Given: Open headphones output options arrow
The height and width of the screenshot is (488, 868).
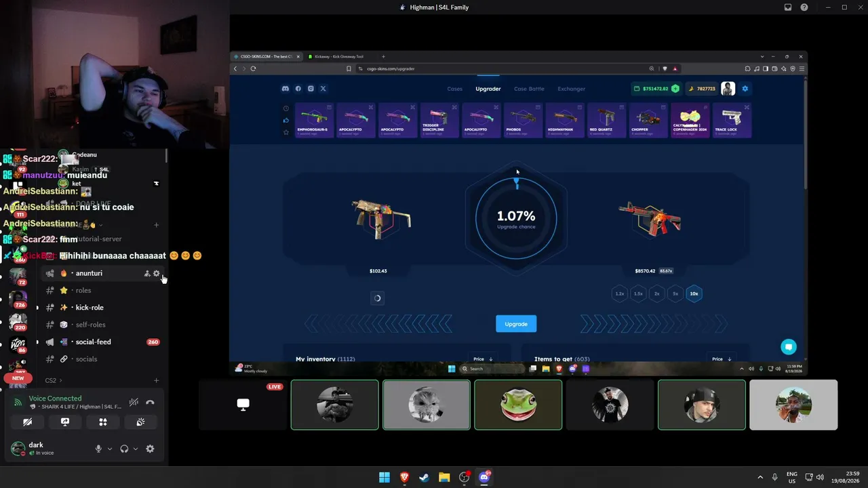Looking at the screenshot, I should click(136, 449).
